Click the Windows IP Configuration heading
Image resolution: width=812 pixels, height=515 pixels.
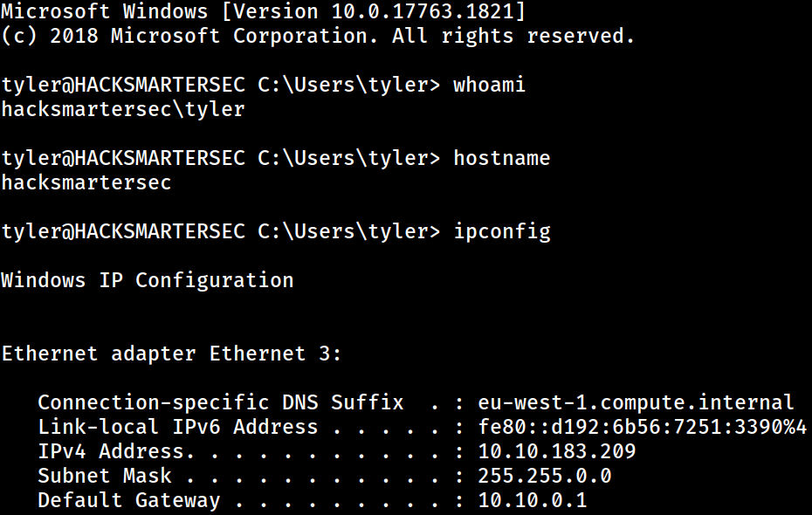coord(147,280)
